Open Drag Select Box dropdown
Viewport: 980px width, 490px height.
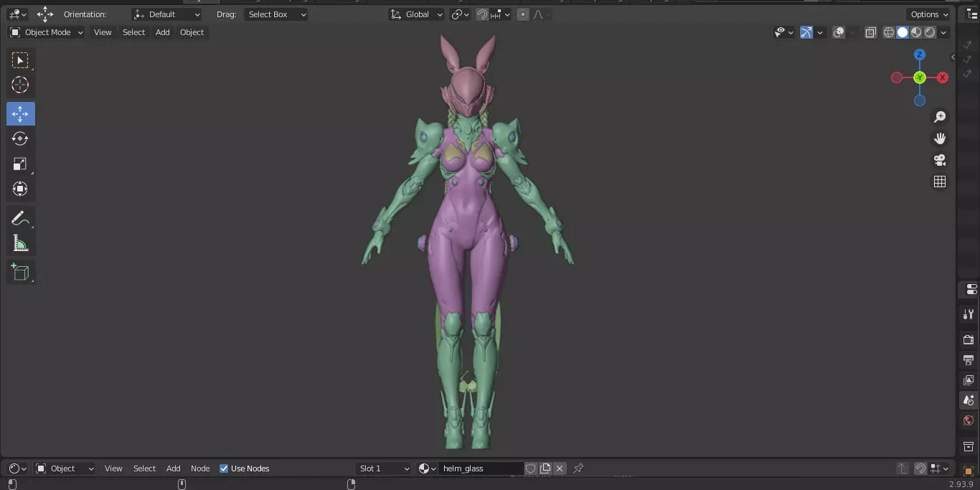(275, 14)
